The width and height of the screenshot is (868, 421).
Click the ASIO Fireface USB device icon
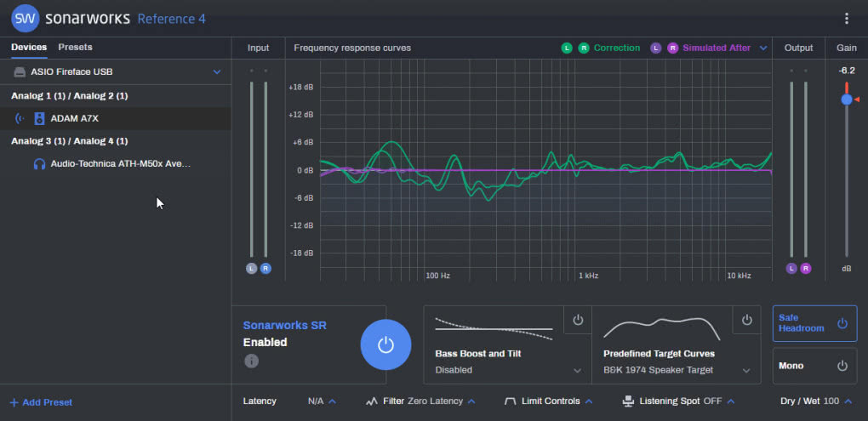[20, 72]
